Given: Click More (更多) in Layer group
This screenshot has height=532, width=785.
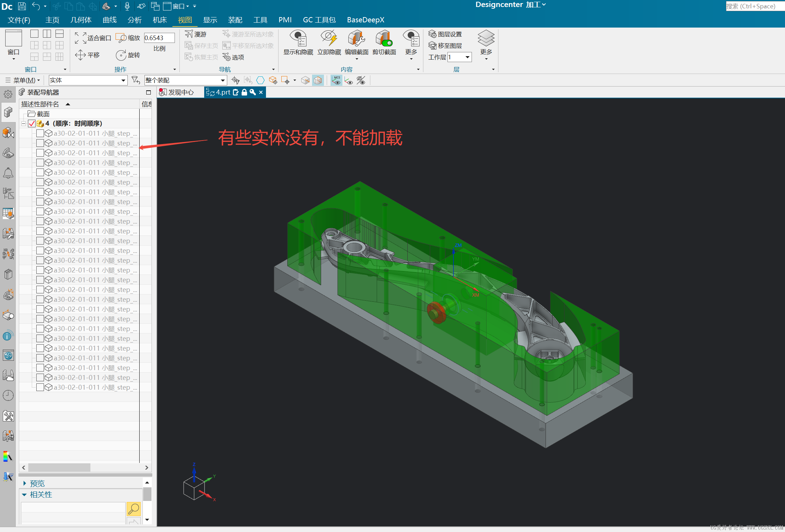Looking at the screenshot, I should [486, 45].
